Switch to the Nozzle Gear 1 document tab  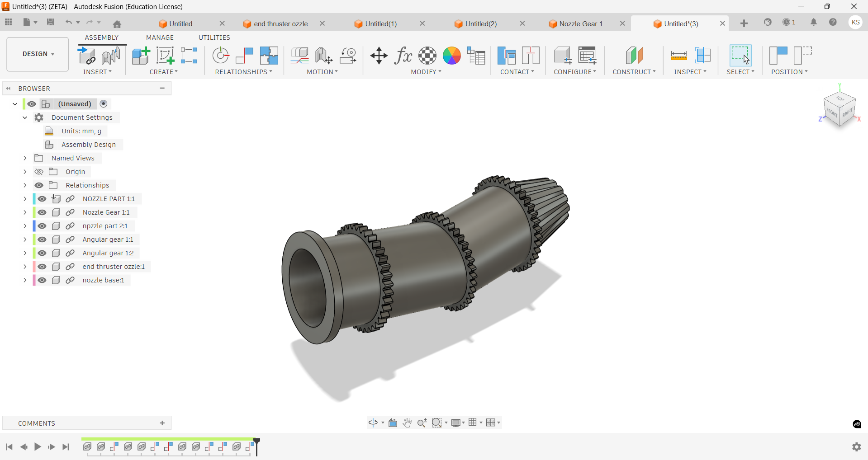576,23
